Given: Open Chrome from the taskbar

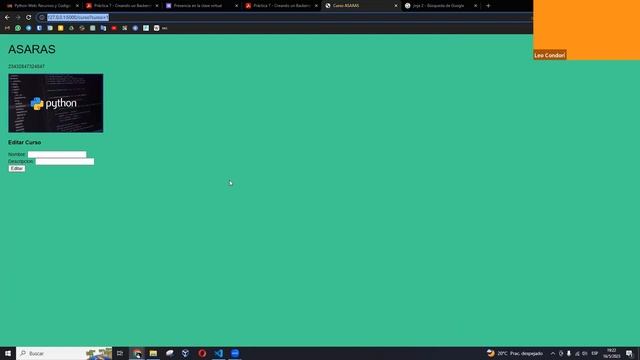Looking at the screenshot, I should (137, 353).
